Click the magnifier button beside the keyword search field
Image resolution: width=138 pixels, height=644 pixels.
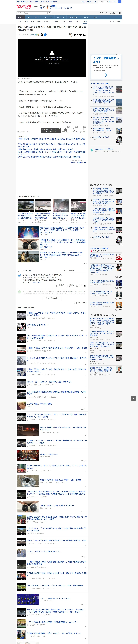[x=49, y=13]
